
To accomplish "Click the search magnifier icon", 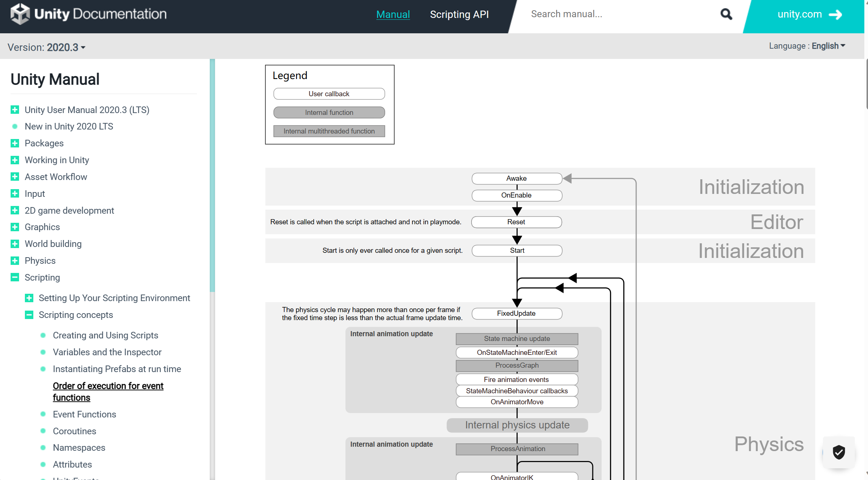I will coord(726,14).
